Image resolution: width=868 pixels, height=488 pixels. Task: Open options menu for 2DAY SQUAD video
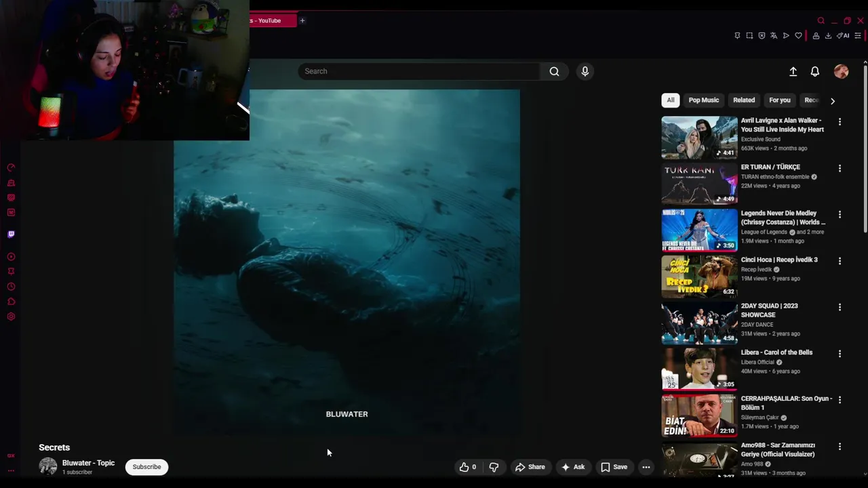pos(840,307)
